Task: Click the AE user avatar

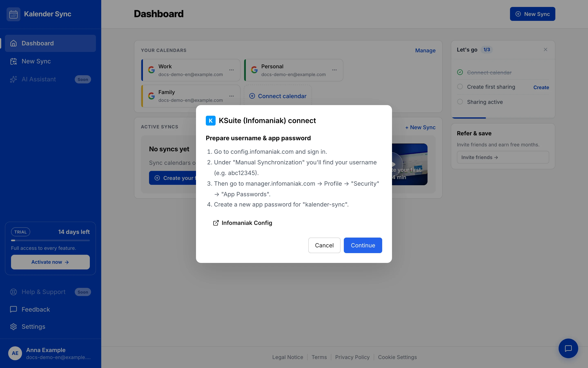Action: (15, 353)
